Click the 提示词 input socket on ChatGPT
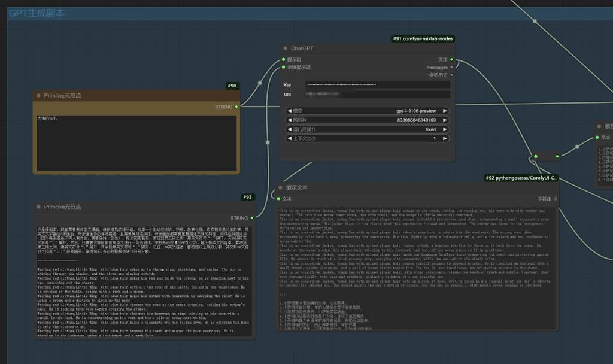Viewport: 613px width, 364px height. pyautogui.click(x=283, y=60)
